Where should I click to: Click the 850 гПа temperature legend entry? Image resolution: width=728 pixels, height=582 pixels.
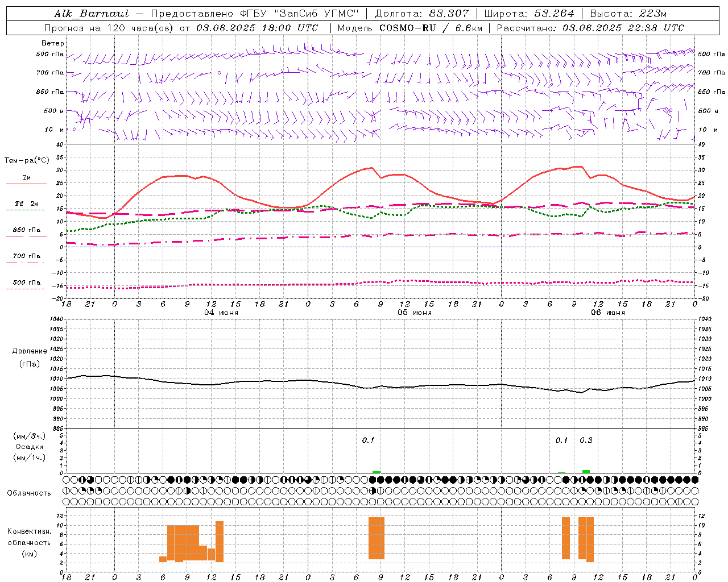pos(26,230)
